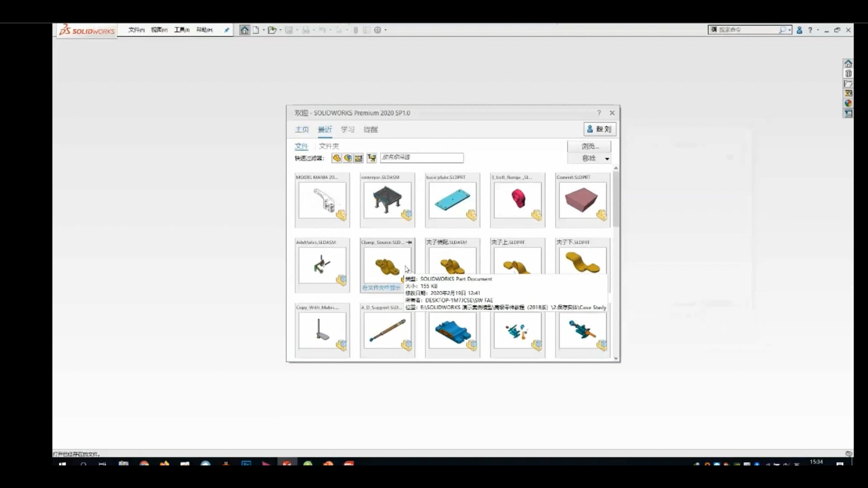Open the conveyor.SLDASM thumbnail
Image resolution: width=868 pixels, height=488 pixels.
tap(387, 200)
